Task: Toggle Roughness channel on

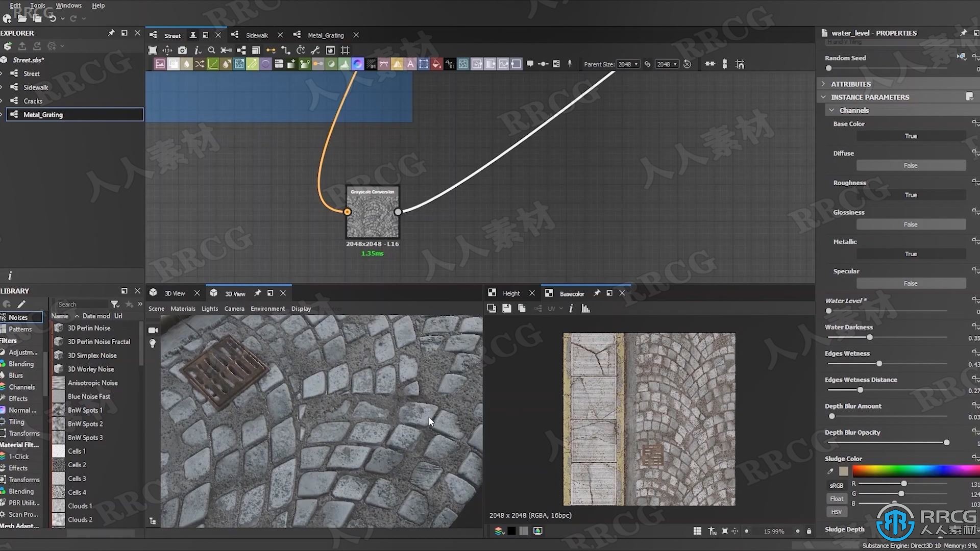Action: (x=911, y=194)
